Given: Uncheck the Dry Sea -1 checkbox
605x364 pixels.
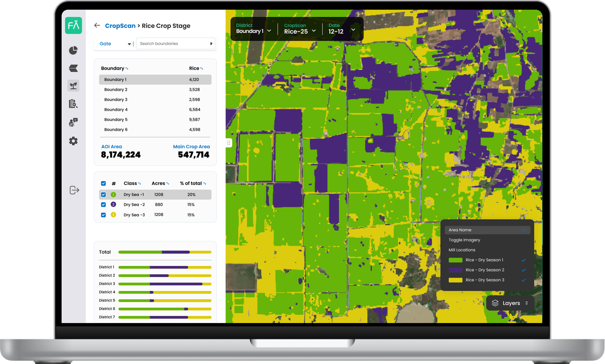Looking at the screenshot, I should [x=103, y=195].
